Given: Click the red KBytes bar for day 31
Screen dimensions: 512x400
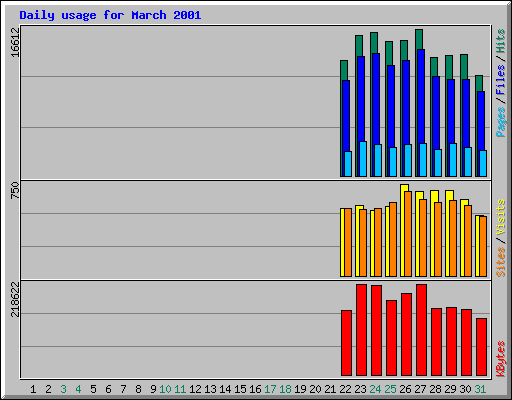Looking at the screenshot, I should tap(481, 347).
